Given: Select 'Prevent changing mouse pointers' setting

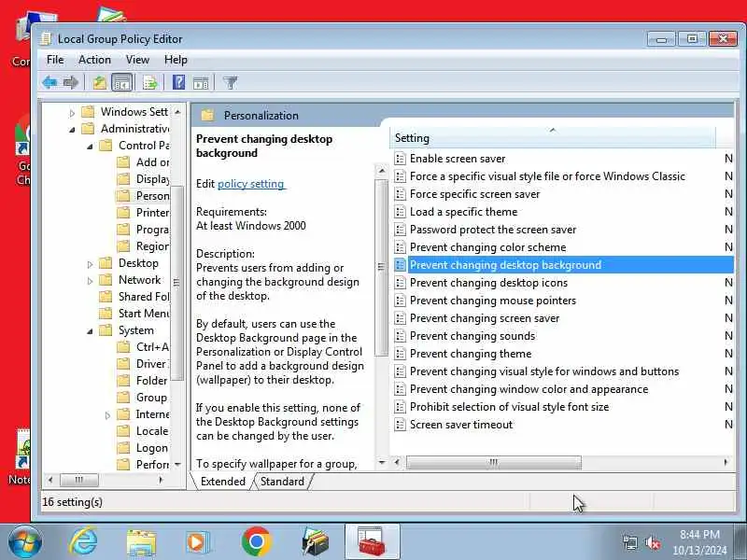Looking at the screenshot, I should click(493, 301).
